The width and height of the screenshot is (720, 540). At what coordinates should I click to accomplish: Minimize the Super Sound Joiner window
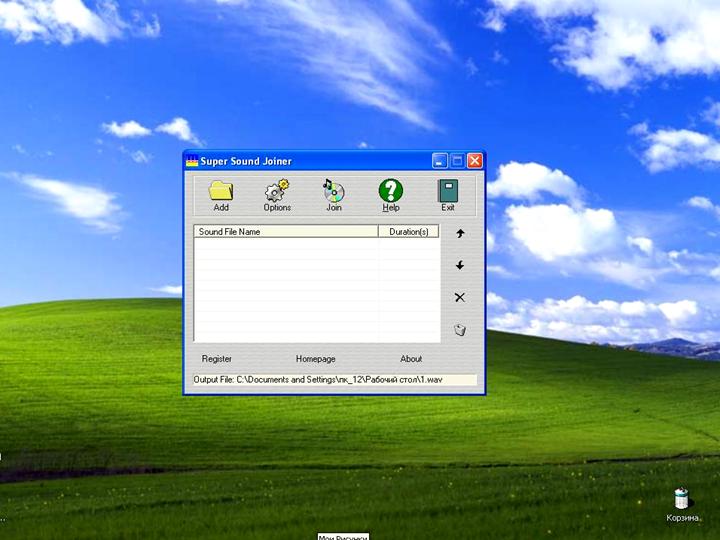[x=439, y=161]
